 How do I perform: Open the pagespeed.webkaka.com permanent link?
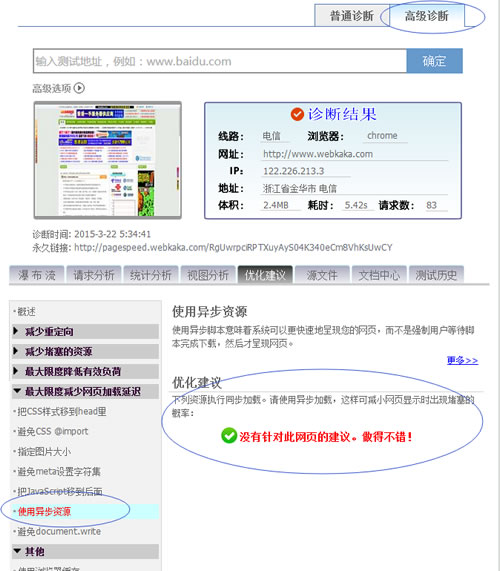pos(233,248)
